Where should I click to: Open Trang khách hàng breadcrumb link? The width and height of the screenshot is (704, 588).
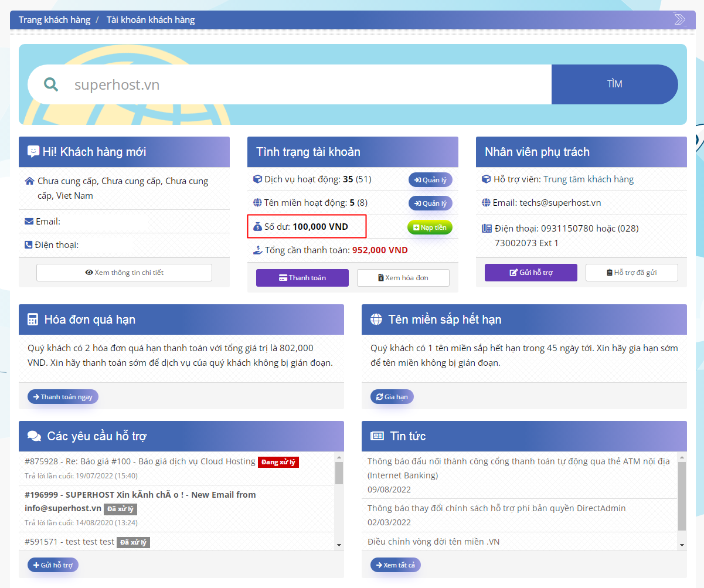pos(55,20)
